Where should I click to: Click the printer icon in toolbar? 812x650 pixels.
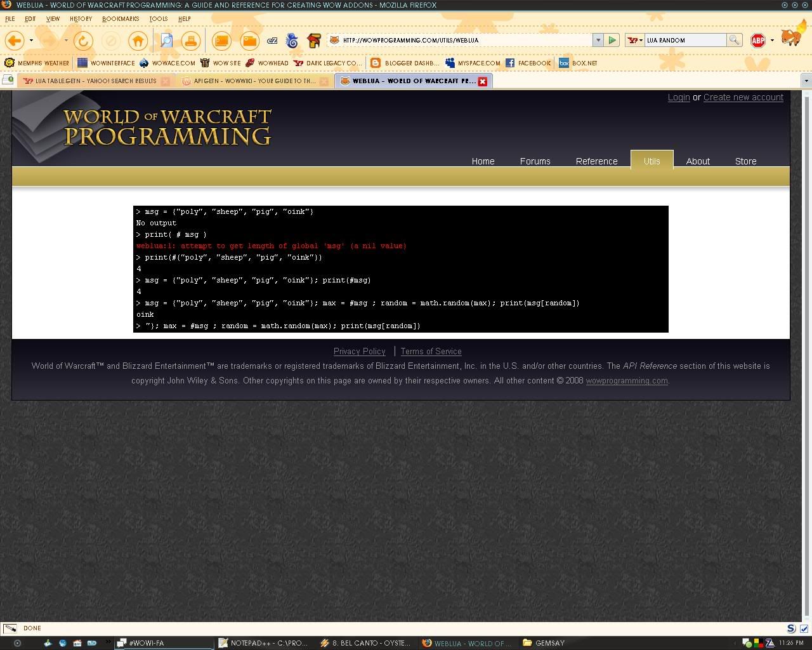point(190,41)
